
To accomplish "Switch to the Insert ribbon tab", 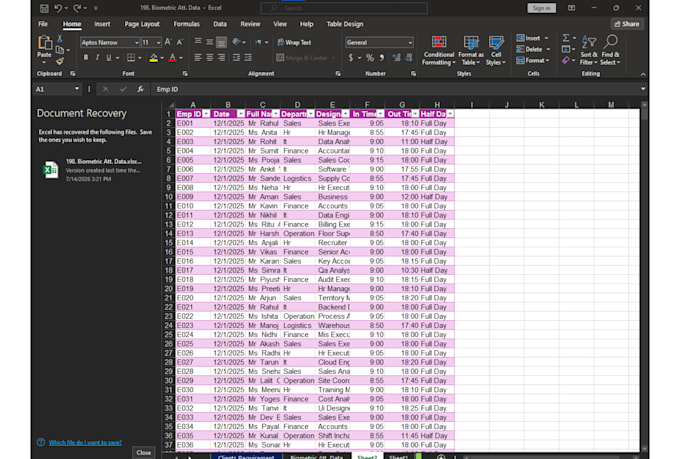I will click(102, 24).
